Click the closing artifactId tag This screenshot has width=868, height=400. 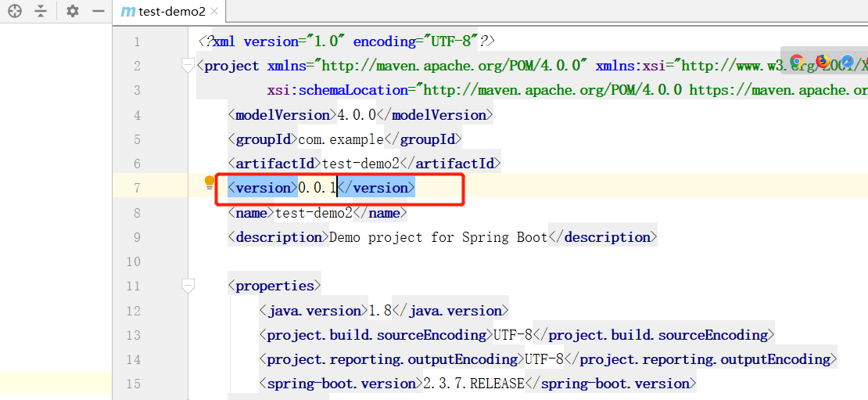click(450, 164)
